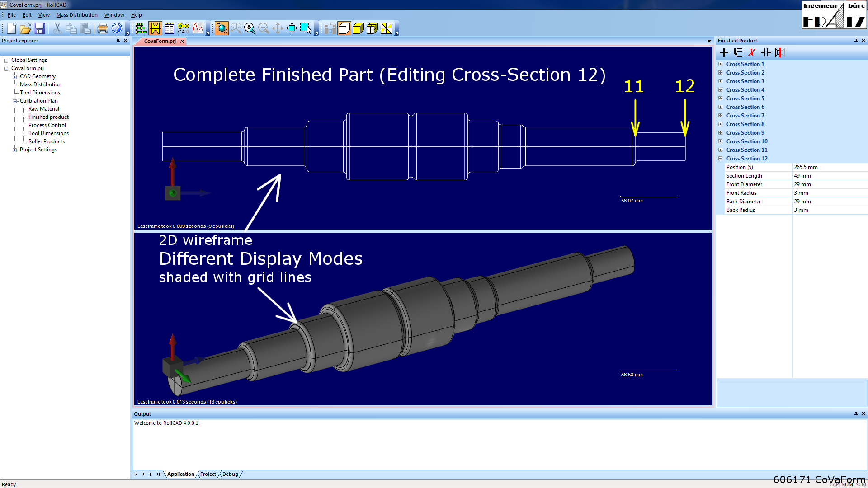Click the Fit to view cyan icon

tap(292, 28)
